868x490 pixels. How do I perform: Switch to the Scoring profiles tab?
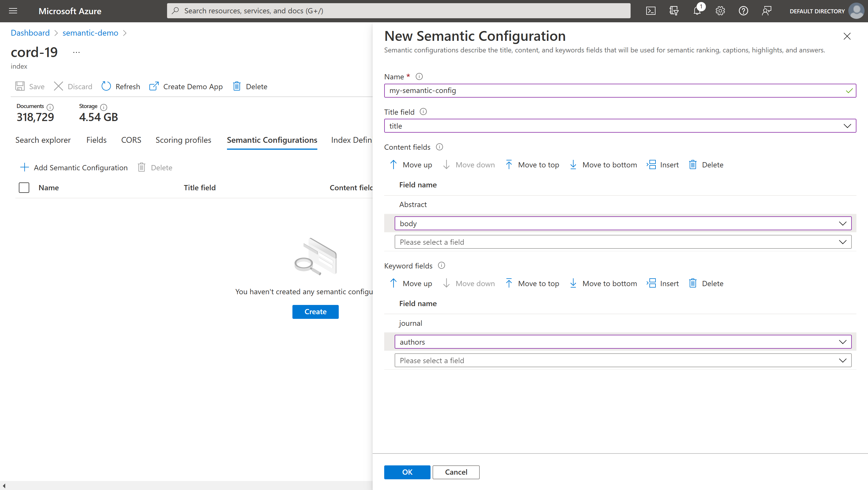tap(183, 140)
